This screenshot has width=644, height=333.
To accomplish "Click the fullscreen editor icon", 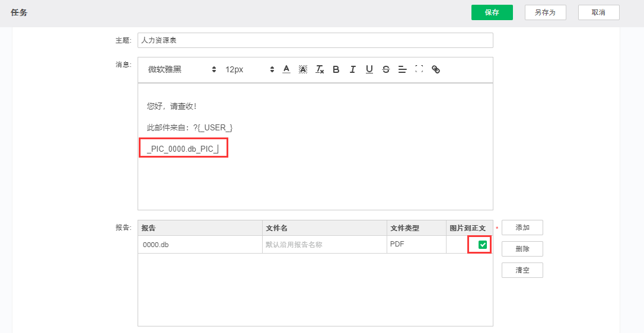I will (419, 69).
